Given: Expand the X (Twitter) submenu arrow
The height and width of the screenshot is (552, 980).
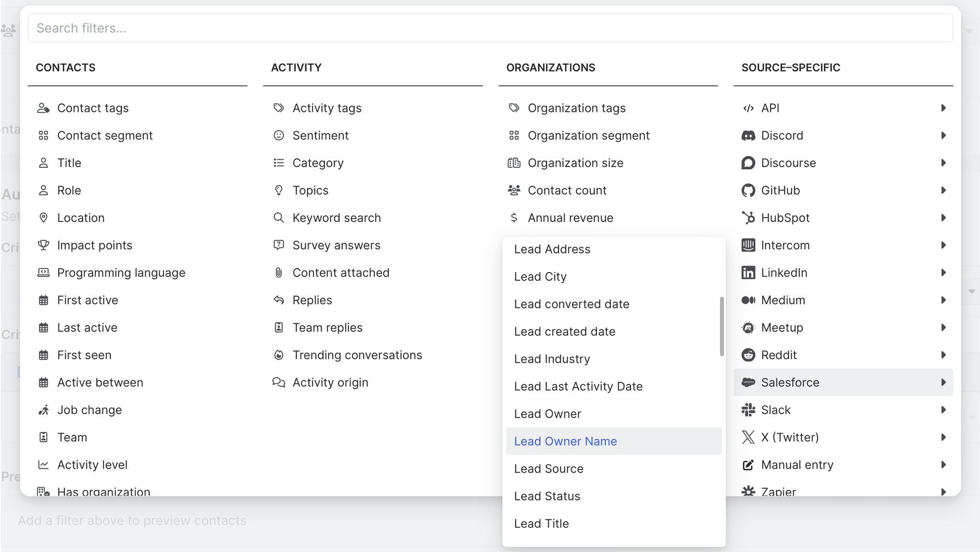Looking at the screenshot, I should (x=943, y=437).
